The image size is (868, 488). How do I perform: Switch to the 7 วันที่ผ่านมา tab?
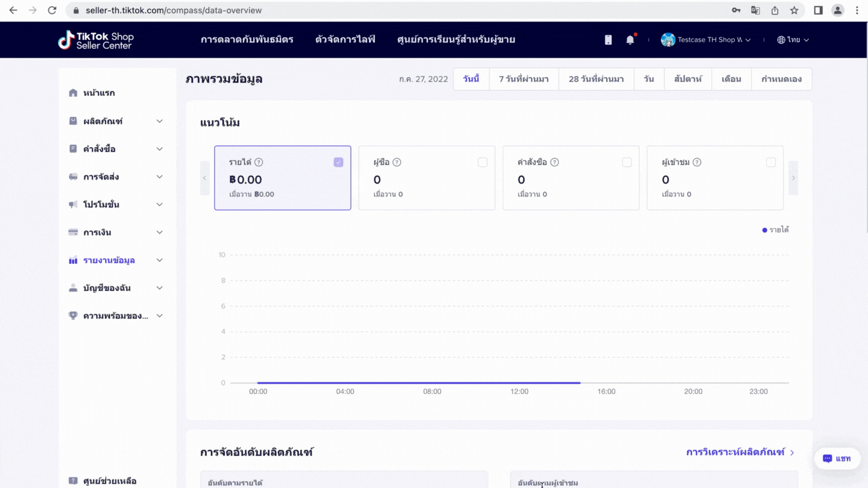tap(523, 79)
